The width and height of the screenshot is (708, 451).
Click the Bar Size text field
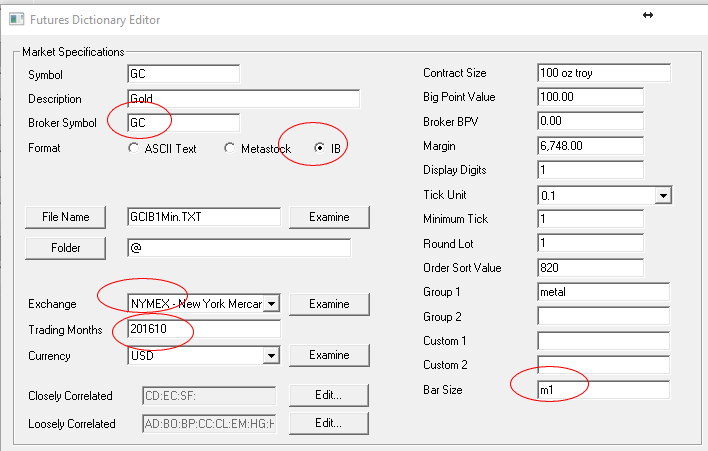pyautogui.click(x=603, y=389)
